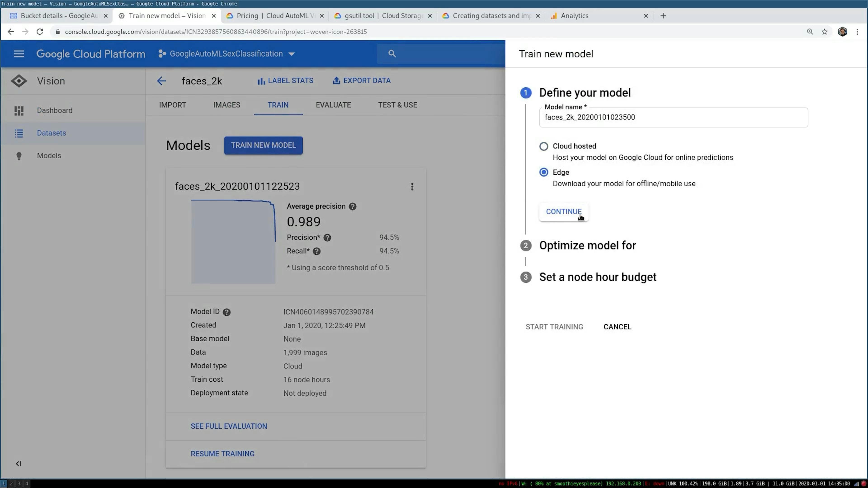This screenshot has height=488, width=868.
Task: Expand GoogleAutoMLSexClassification project dropdown
Action: tap(227, 54)
